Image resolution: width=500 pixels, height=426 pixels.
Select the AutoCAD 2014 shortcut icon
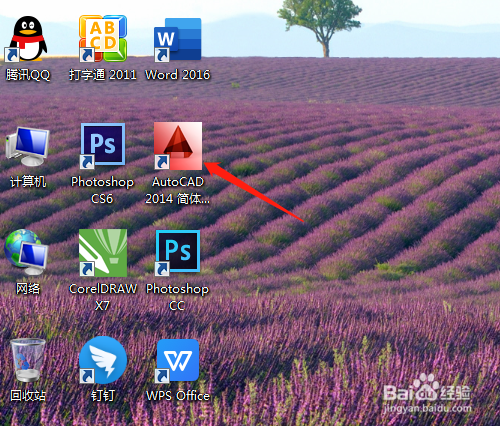(178, 146)
